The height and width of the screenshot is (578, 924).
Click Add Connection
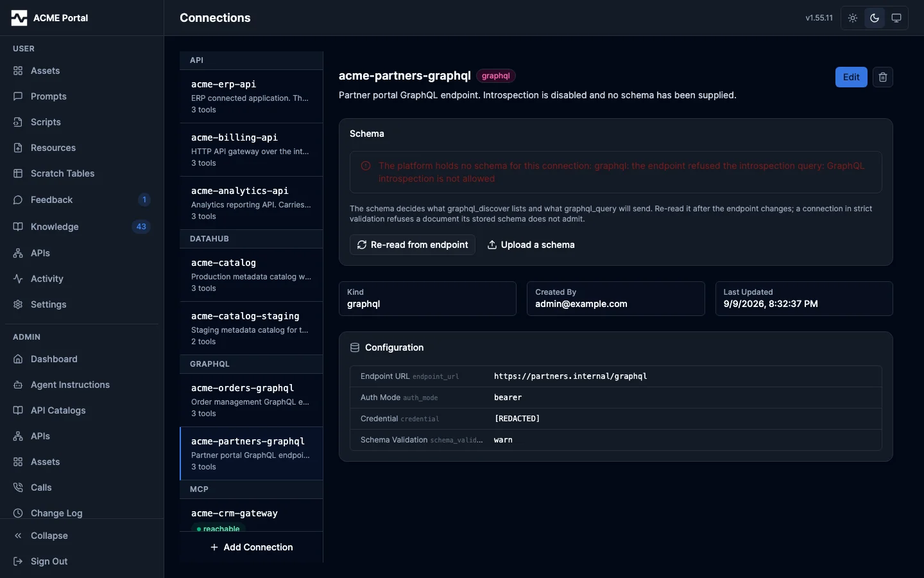pos(252,547)
